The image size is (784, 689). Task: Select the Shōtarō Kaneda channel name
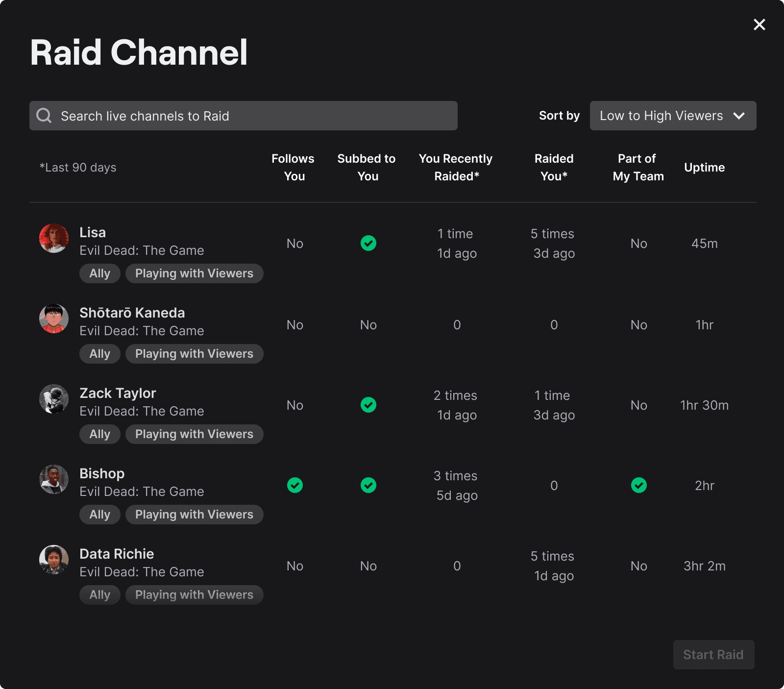point(132,313)
